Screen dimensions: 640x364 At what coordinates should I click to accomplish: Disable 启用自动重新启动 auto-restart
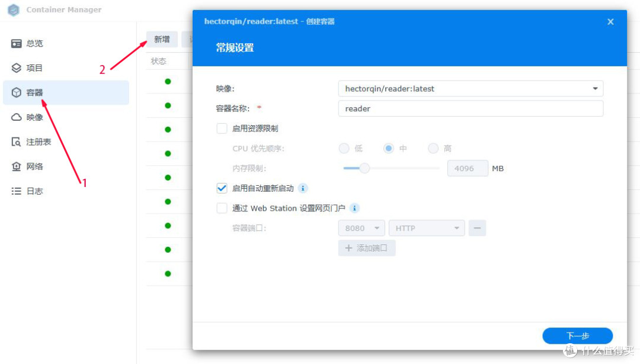[x=222, y=188]
